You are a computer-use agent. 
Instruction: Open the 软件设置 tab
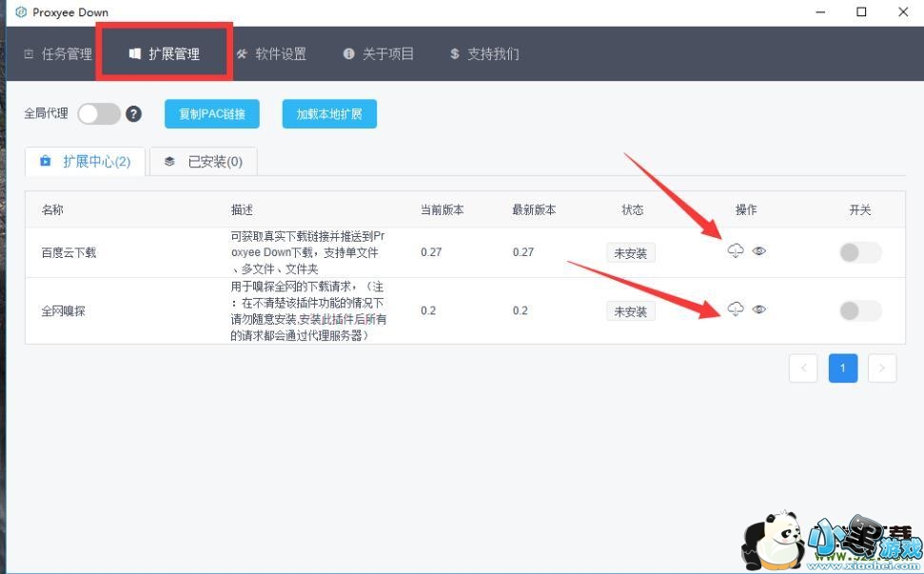[271, 54]
